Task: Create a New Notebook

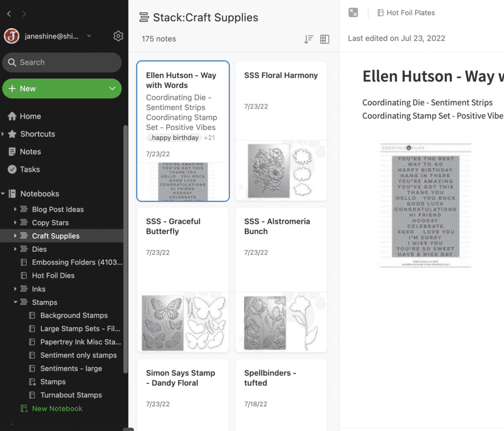Action: 57,408
